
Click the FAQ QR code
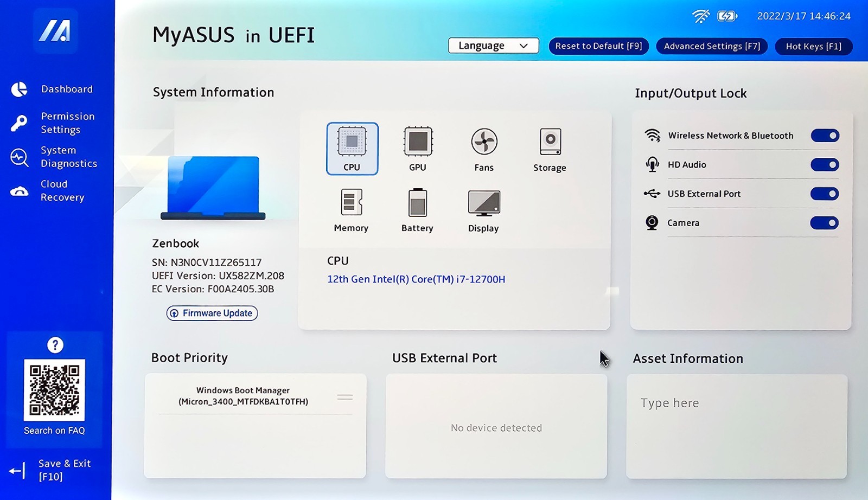click(x=54, y=390)
